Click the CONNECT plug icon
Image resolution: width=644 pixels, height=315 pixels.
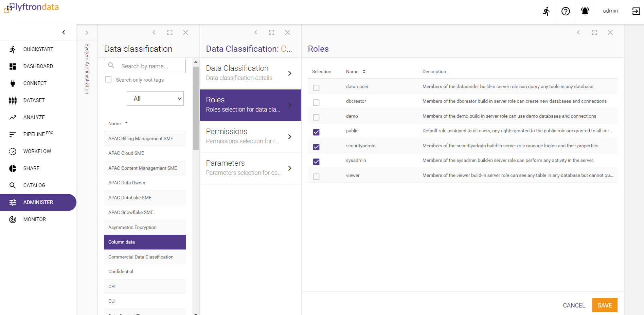[13, 83]
